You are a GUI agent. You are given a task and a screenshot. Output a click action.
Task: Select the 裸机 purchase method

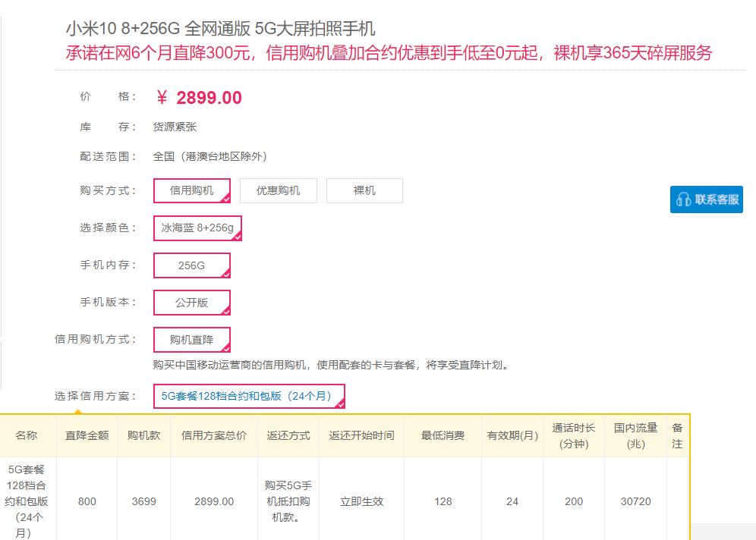tap(364, 190)
